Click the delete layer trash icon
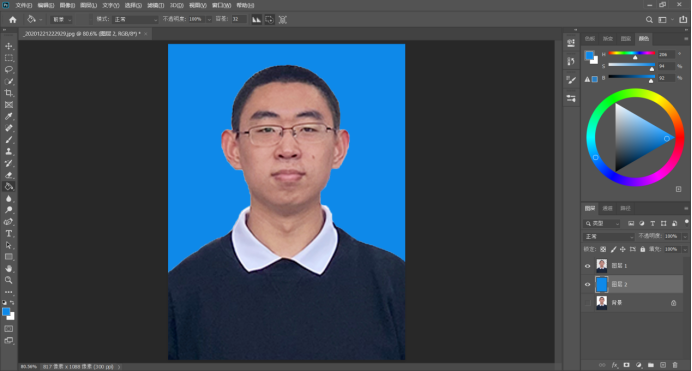The width and height of the screenshot is (692, 371). (674, 365)
